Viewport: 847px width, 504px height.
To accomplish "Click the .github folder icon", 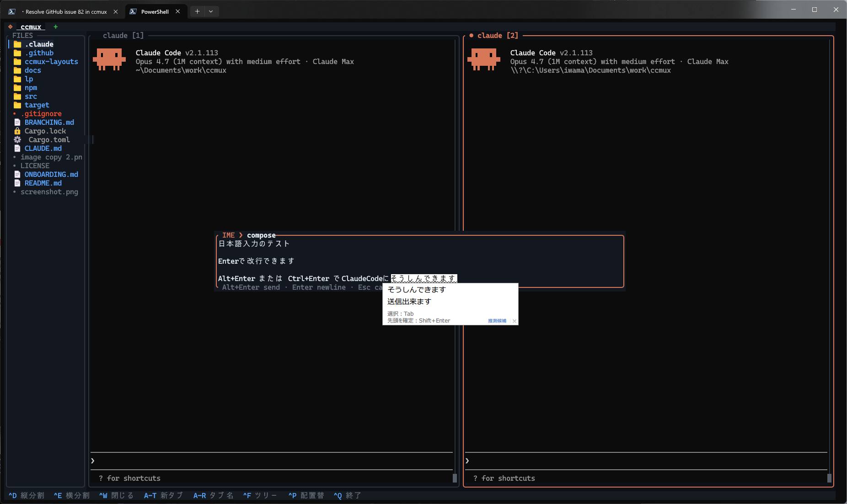I will tap(17, 53).
